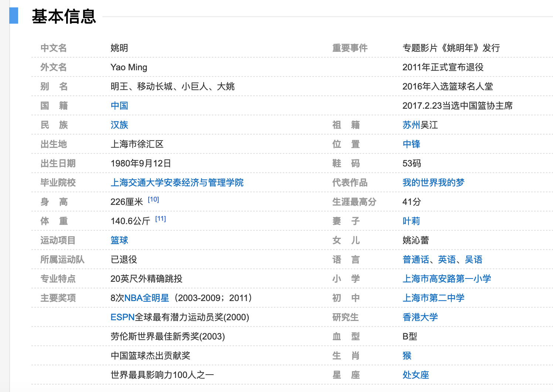Open the 苏州 ancestral home link
The width and height of the screenshot is (553, 392).
[411, 125]
